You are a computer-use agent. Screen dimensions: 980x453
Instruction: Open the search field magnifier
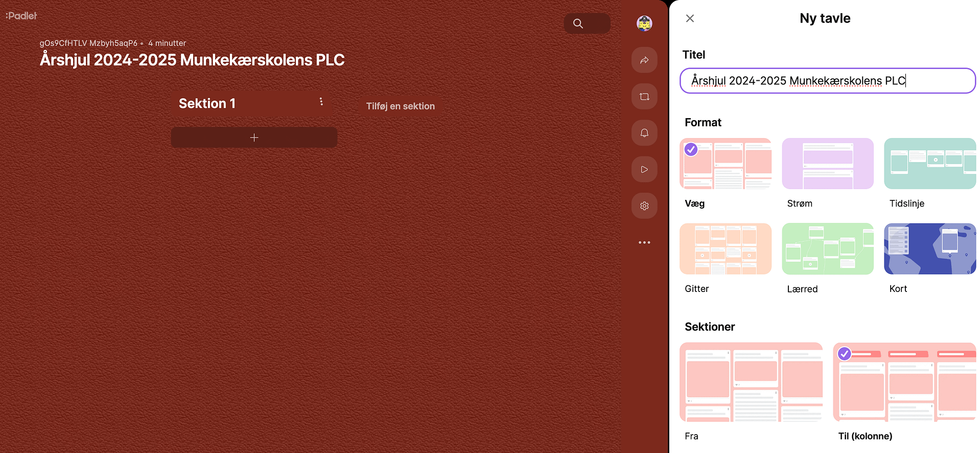(x=578, y=24)
